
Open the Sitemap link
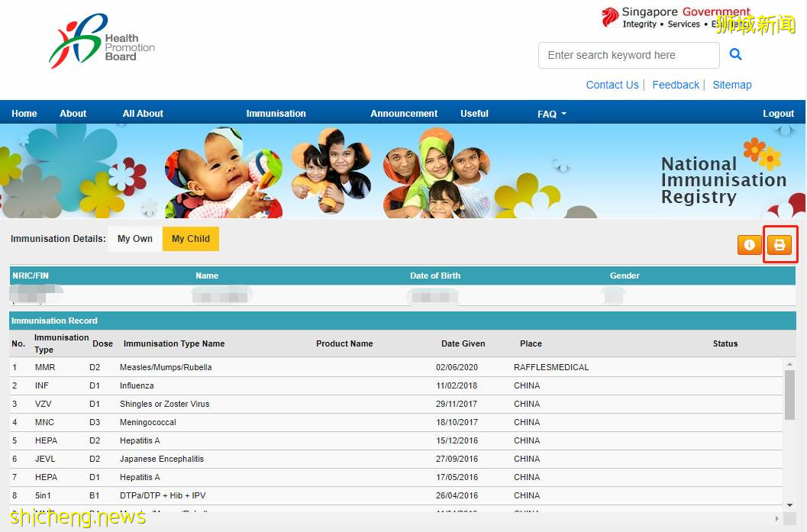pyautogui.click(x=731, y=85)
